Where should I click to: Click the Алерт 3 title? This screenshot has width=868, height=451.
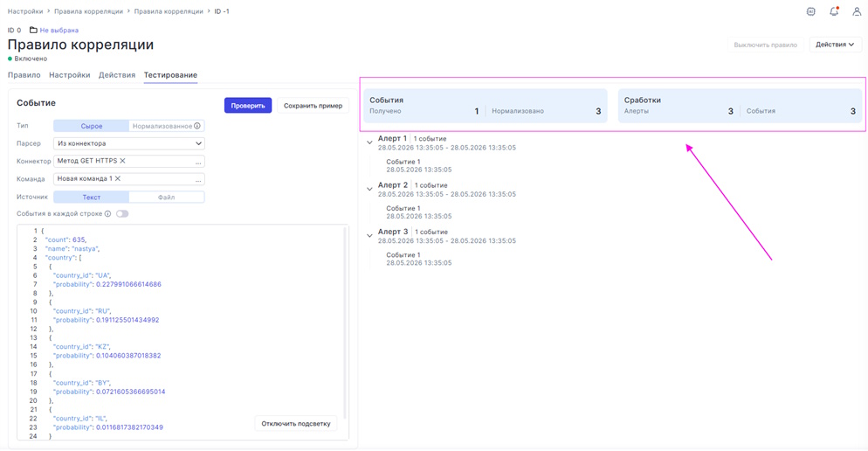point(392,232)
